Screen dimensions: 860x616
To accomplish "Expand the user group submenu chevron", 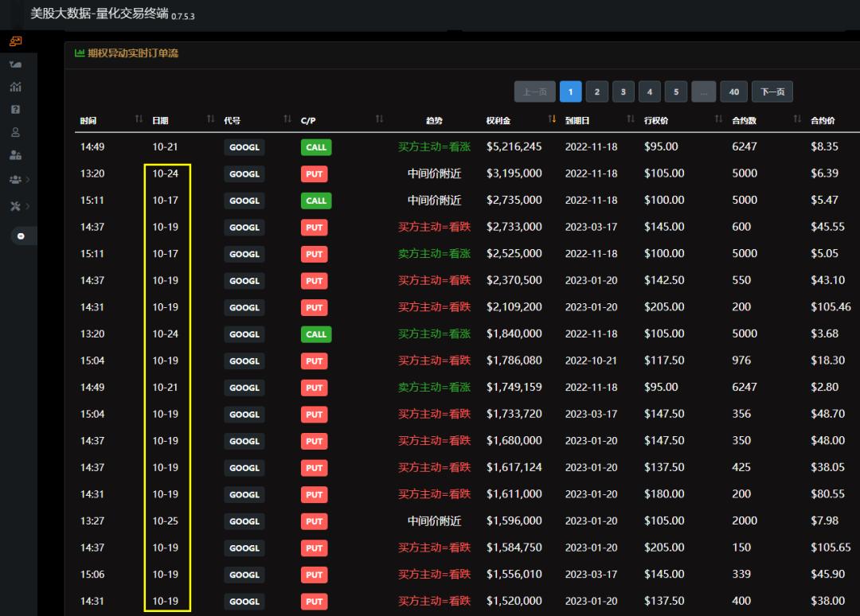I will point(28,179).
